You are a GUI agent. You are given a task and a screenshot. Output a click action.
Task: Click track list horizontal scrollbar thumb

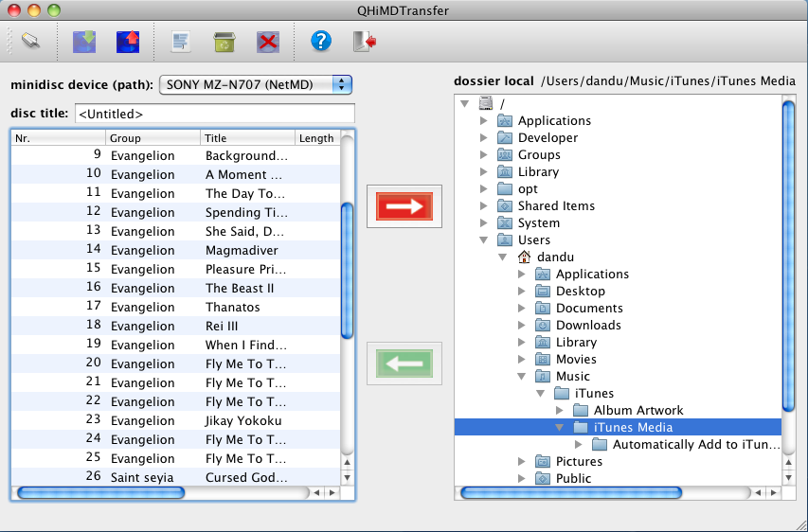pyautogui.click(x=101, y=493)
